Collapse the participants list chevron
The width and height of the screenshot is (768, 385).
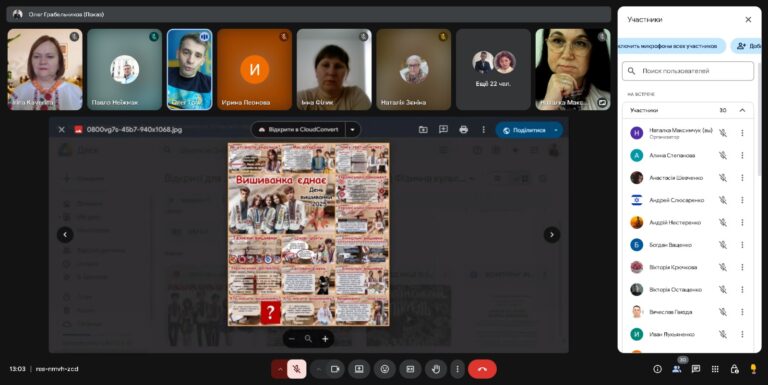742,110
